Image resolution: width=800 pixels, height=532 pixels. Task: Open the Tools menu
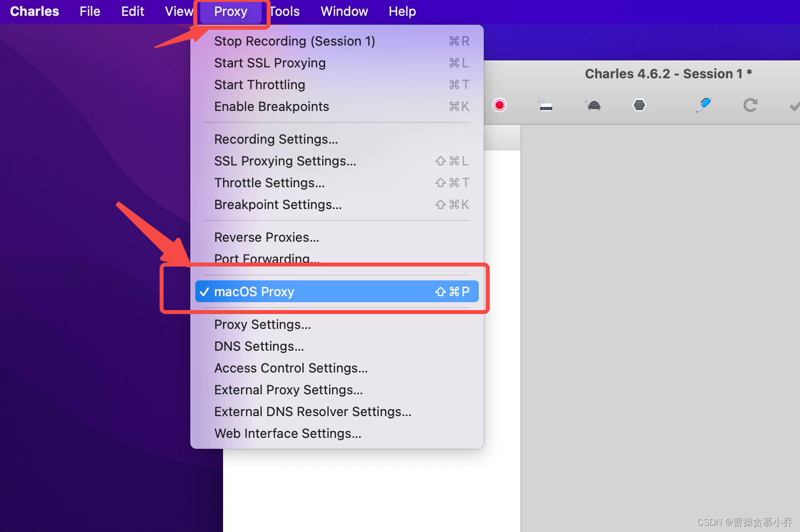coord(284,11)
